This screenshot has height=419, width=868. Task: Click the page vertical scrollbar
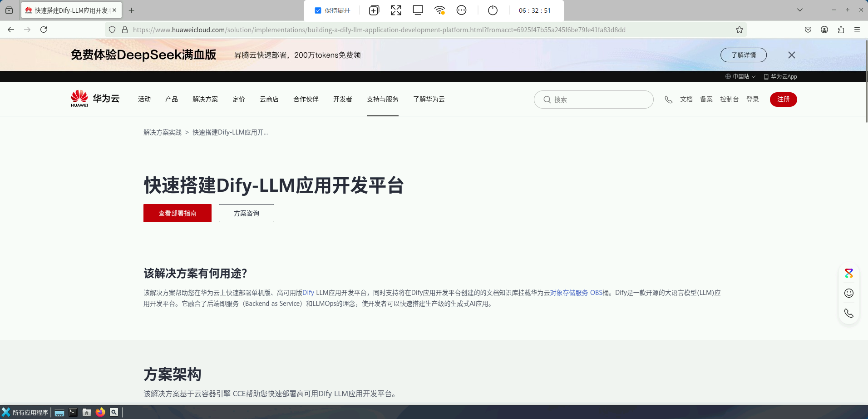pos(866,82)
